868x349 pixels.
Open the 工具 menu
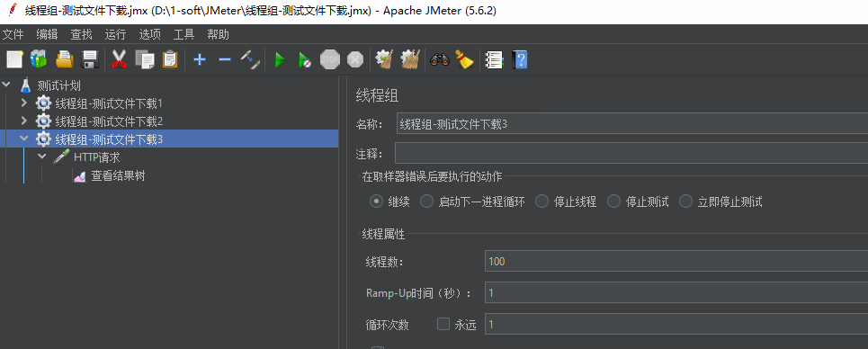184,34
